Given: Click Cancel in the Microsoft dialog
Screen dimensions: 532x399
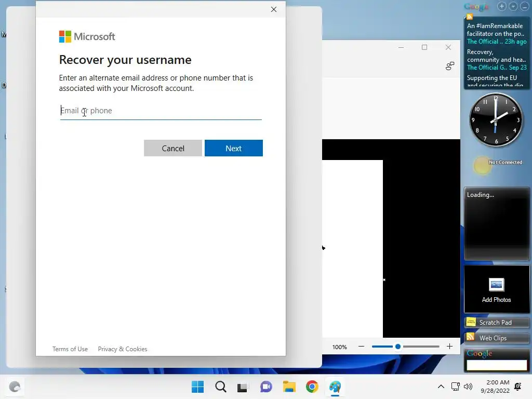Looking at the screenshot, I should 172,148.
